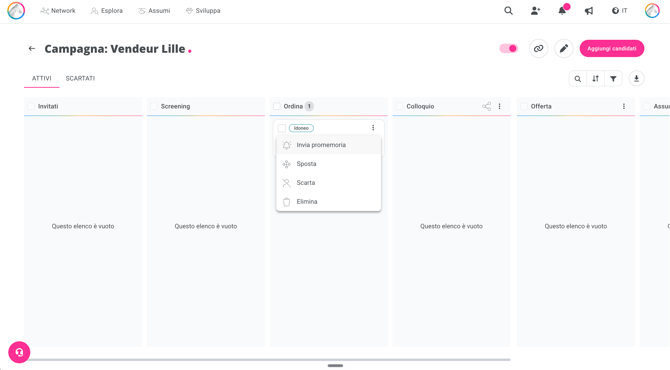Click the Idoneo status badge
Viewport: 670px width, 370px height.
point(301,128)
